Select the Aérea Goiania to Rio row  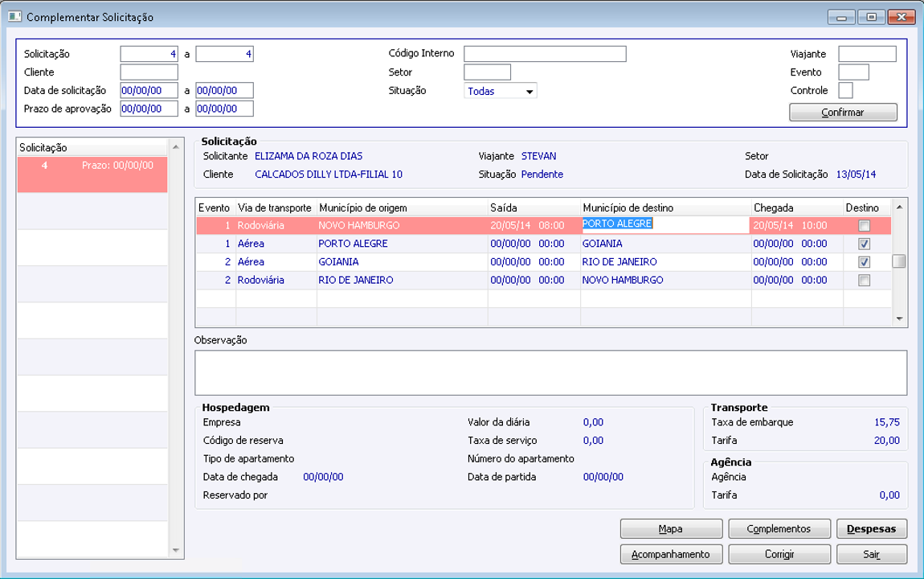coord(402,262)
